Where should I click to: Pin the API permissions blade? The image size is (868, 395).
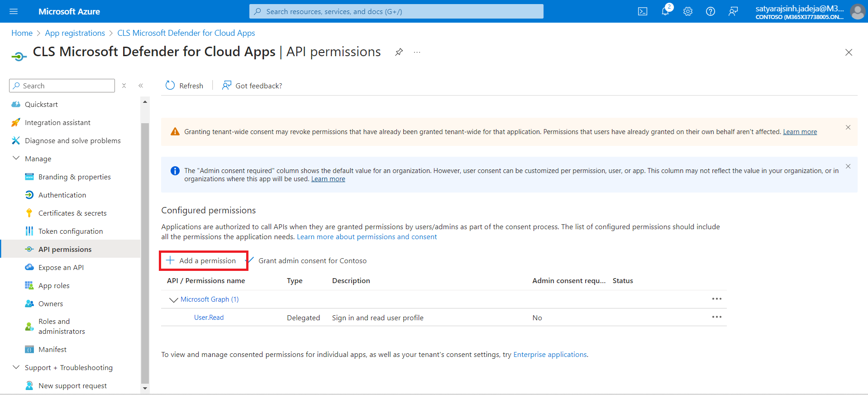(399, 52)
